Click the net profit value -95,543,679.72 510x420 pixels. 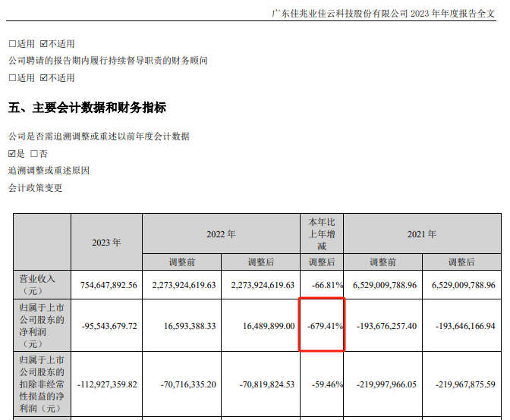(x=109, y=326)
